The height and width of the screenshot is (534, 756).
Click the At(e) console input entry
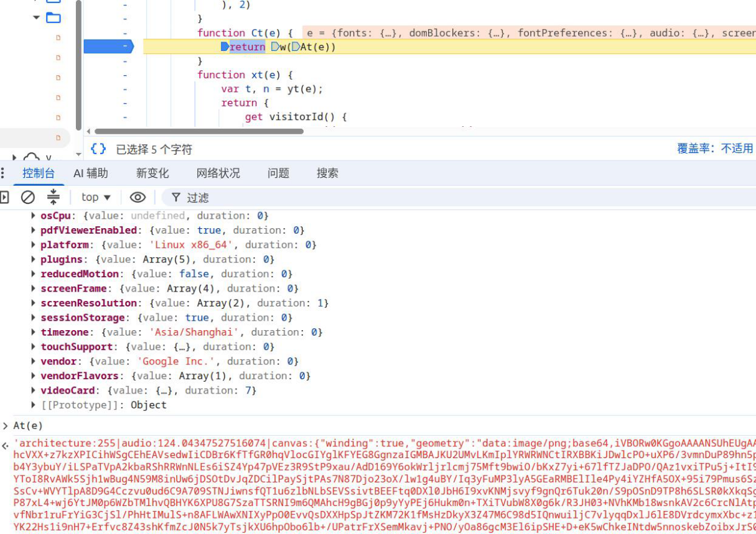click(28, 426)
